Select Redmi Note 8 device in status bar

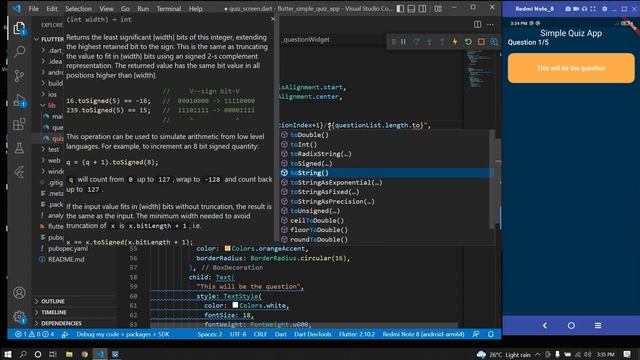[x=423, y=334]
